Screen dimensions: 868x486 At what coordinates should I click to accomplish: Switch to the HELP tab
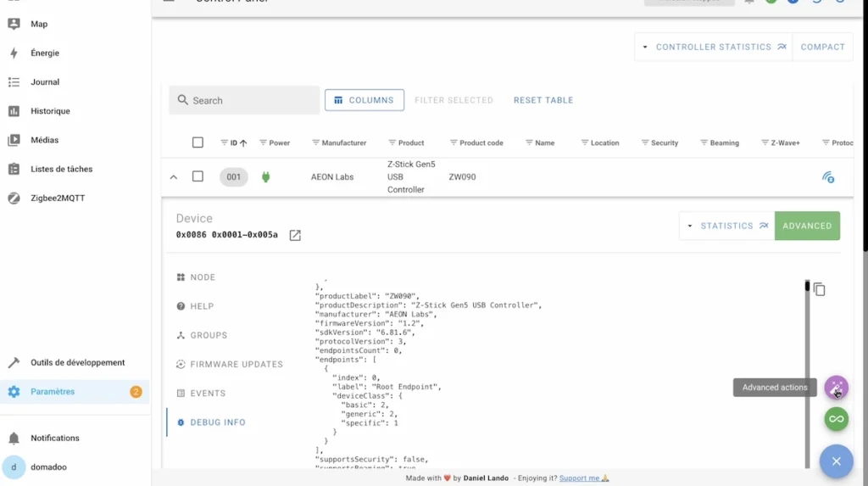pyautogui.click(x=202, y=306)
